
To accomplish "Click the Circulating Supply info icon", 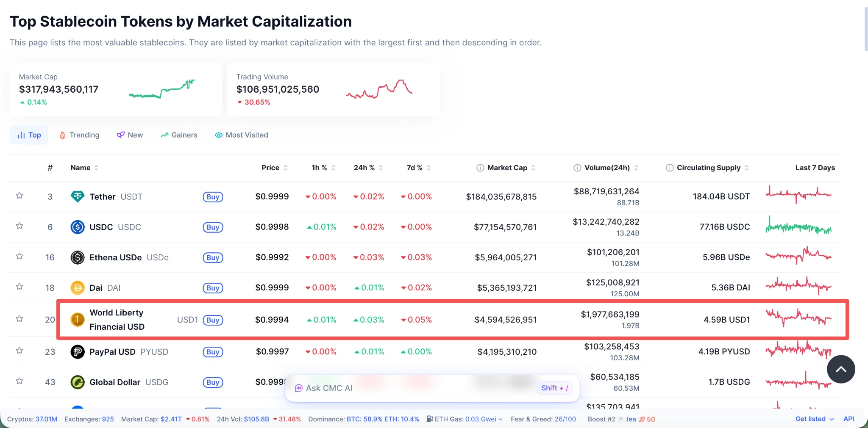I will pos(670,168).
